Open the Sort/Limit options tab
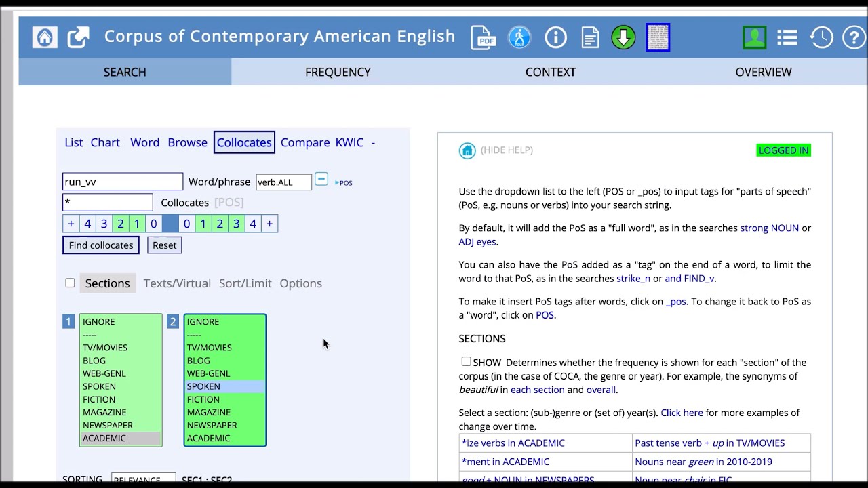868x488 pixels. 245,283
